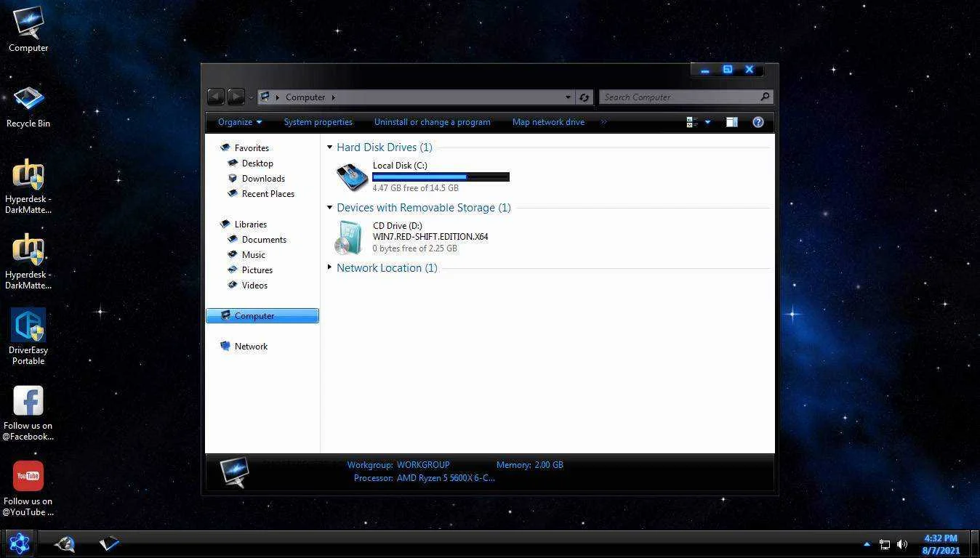Open the network tray icon
This screenshot has width=980, height=558.
[885, 544]
